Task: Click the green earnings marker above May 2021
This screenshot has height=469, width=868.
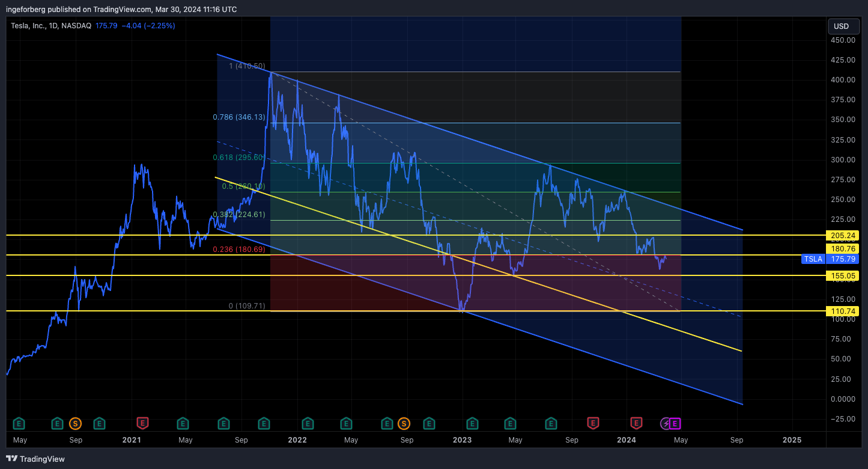Action: point(183,423)
